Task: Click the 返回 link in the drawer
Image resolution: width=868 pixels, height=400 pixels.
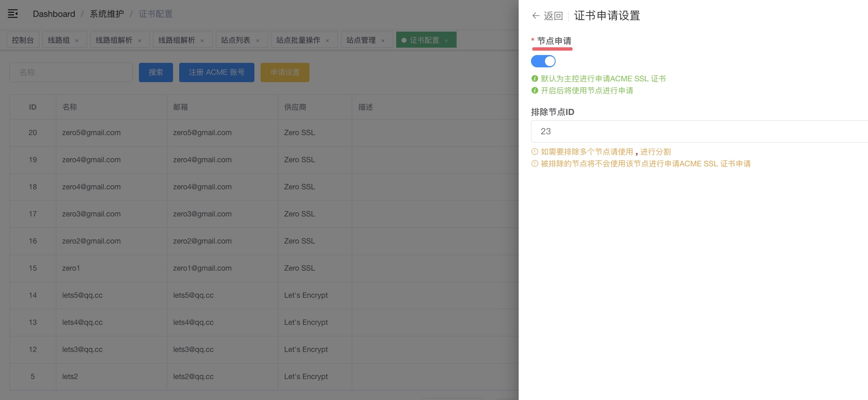Action: (553, 16)
